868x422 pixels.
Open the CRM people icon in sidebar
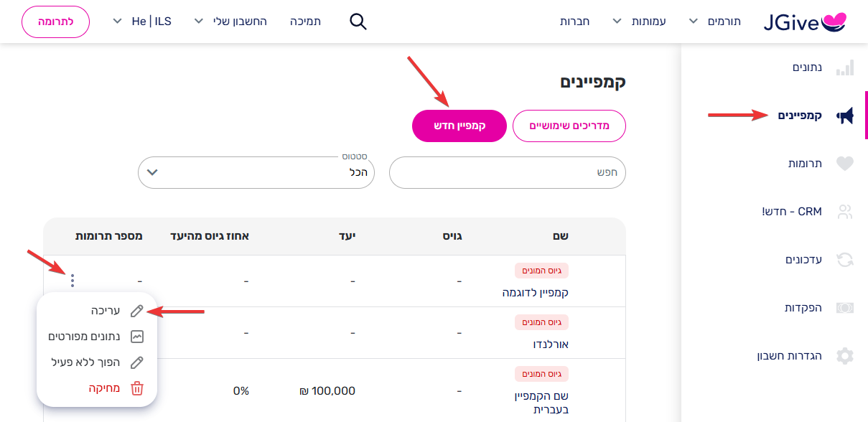point(846,212)
